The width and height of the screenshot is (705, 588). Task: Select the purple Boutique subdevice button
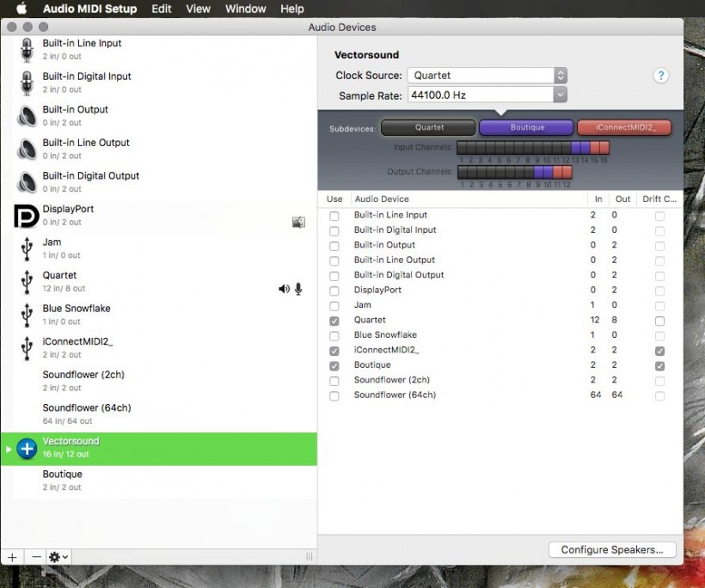(526, 128)
